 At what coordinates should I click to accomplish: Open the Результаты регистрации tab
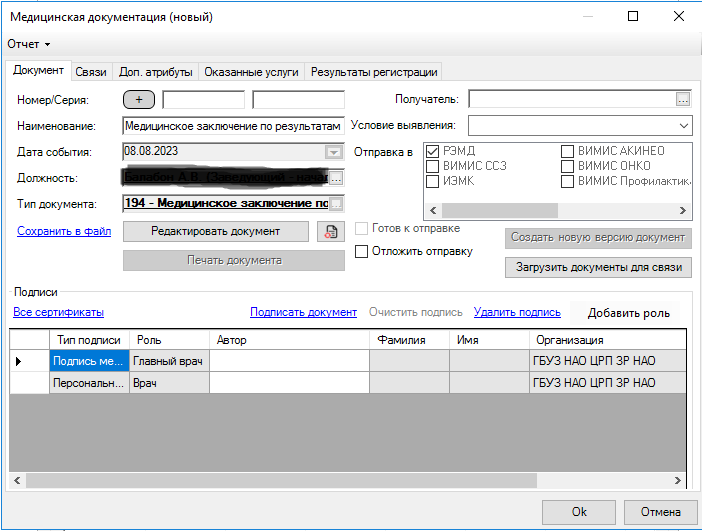(374, 72)
